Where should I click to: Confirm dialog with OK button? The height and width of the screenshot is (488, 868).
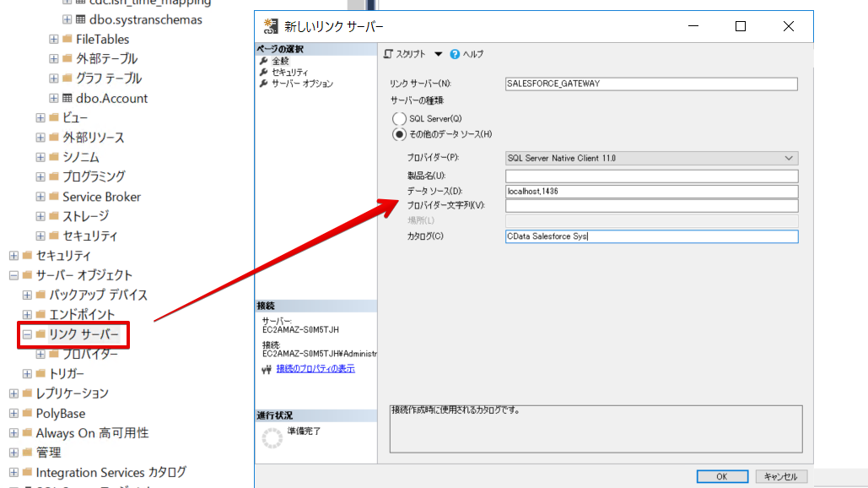tap(722, 476)
